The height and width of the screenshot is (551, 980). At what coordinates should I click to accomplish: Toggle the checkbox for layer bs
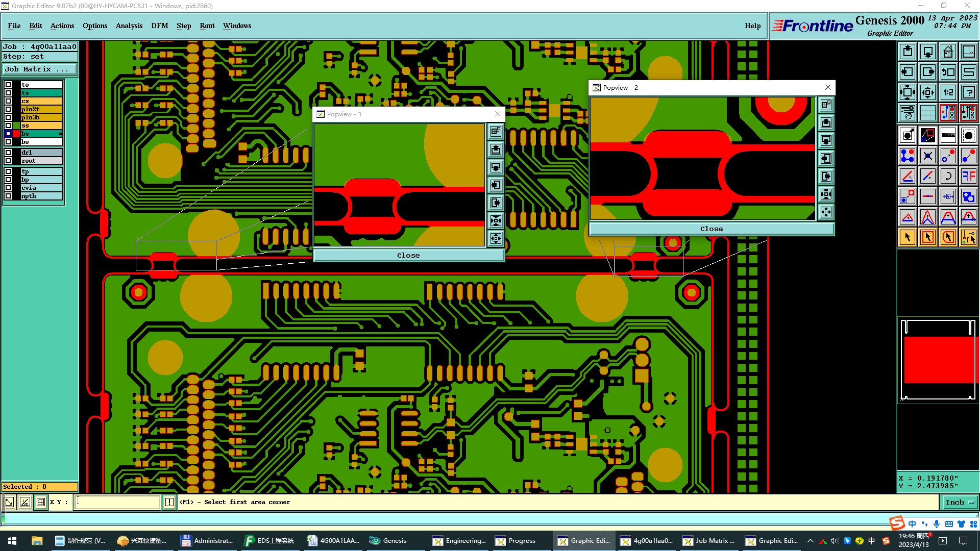click(8, 134)
